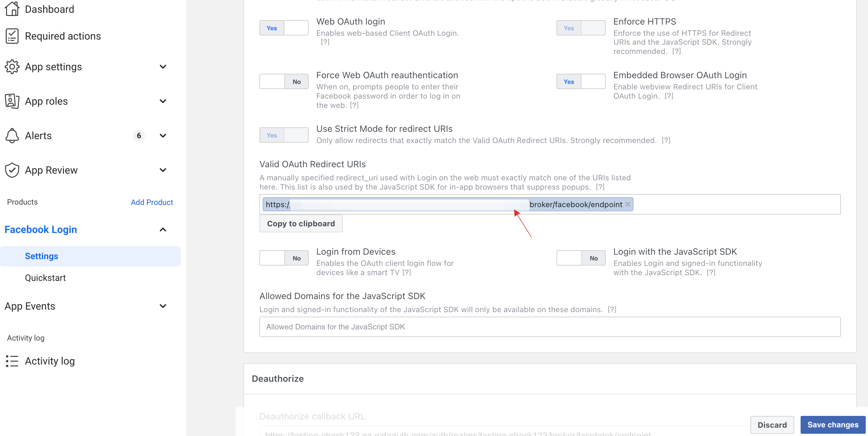Open the Quickstart tab

(46, 278)
